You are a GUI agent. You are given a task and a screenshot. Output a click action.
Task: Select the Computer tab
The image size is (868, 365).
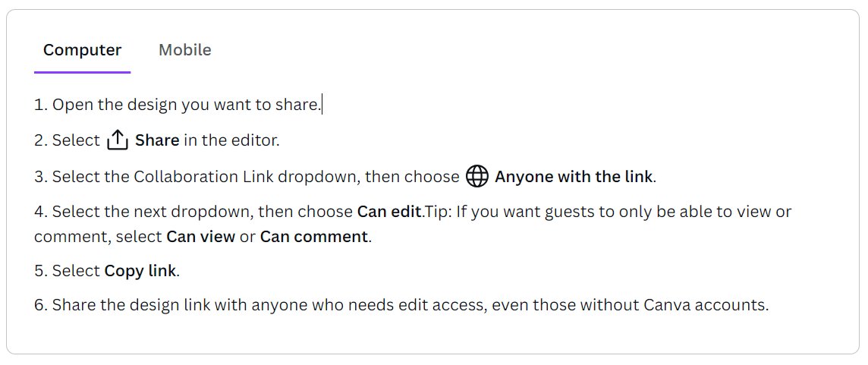point(83,50)
